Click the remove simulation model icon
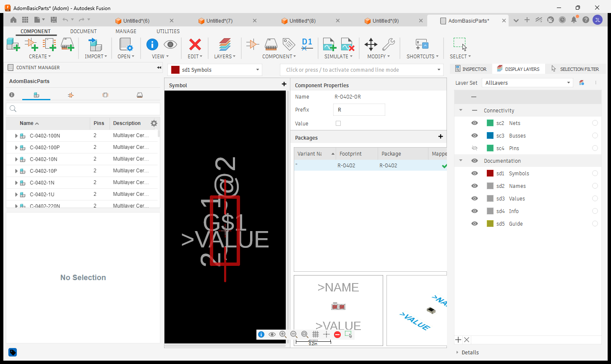 (348, 44)
